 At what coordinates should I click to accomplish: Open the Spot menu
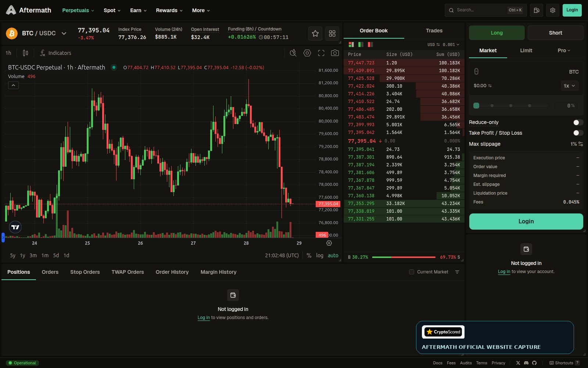(x=112, y=10)
